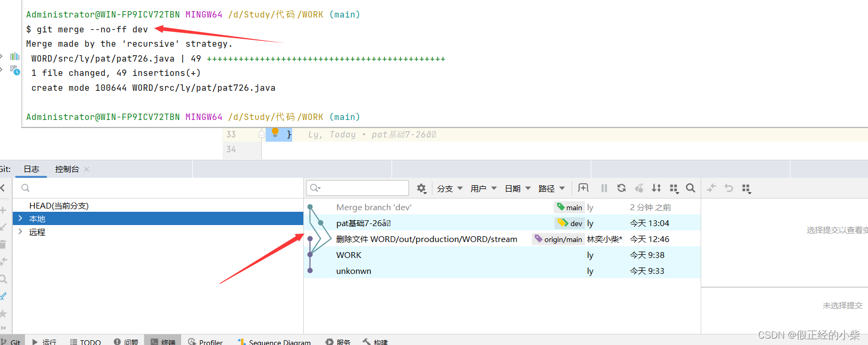Click the refresh log icon

pos(622,188)
